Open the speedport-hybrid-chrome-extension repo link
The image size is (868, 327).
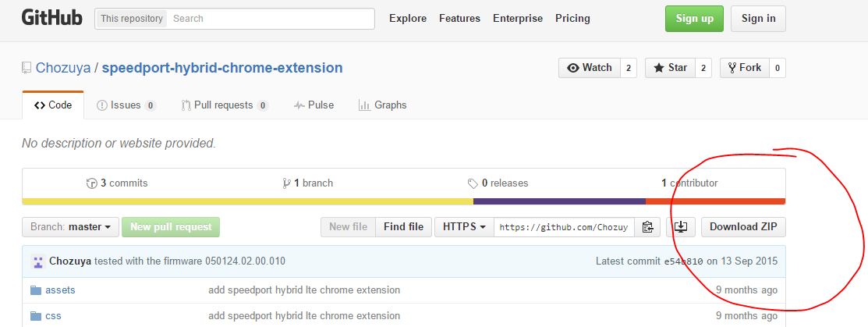[x=222, y=68]
